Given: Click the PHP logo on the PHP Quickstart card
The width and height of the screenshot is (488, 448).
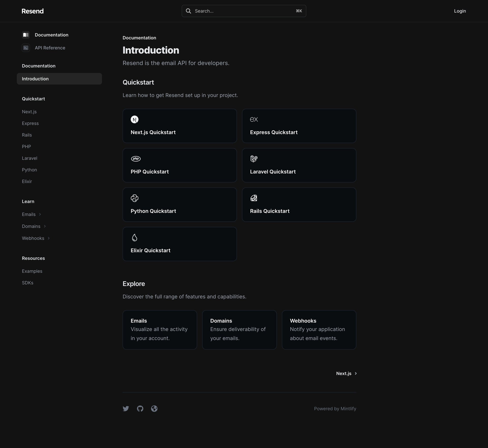Looking at the screenshot, I should tap(136, 158).
